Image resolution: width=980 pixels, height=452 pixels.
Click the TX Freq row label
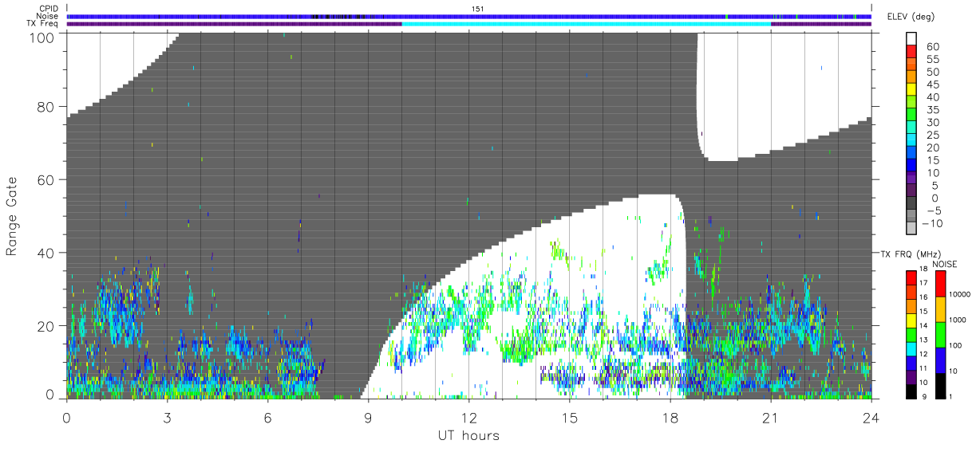(x=43, y=23)
